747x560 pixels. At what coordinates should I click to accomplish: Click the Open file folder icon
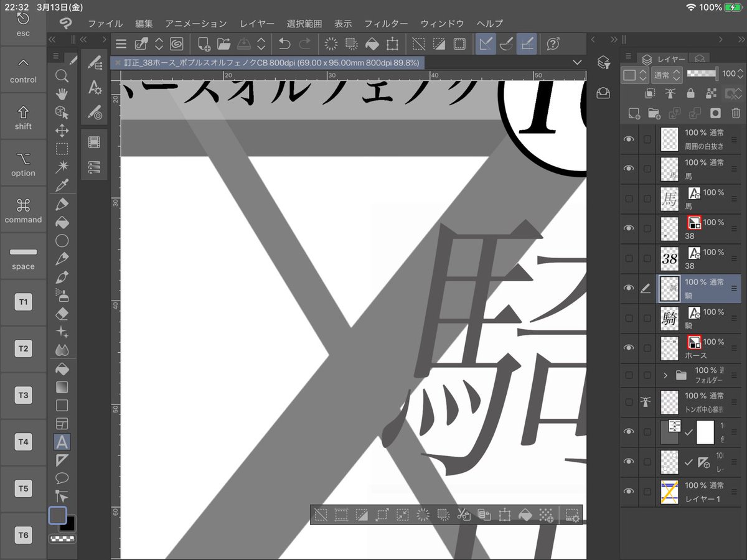point(223,44)
